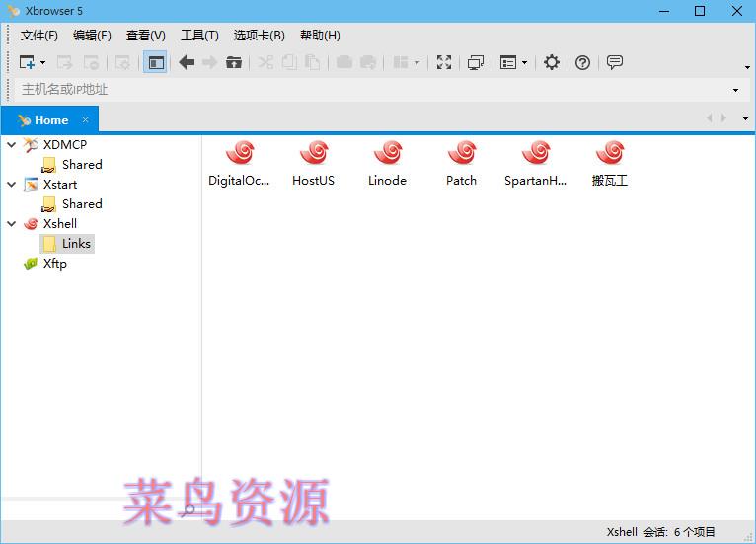Select the Linode session icon
This screenshot has width=756, height=544.
387,164
